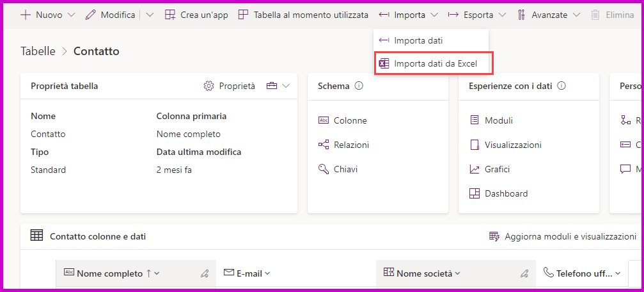Click Aggiorna moduli e visualizzazioni button

[x=563, y=236]
